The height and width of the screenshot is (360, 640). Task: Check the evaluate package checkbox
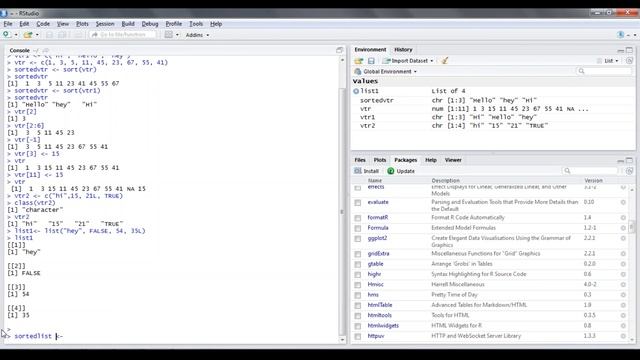coord(358,202)
